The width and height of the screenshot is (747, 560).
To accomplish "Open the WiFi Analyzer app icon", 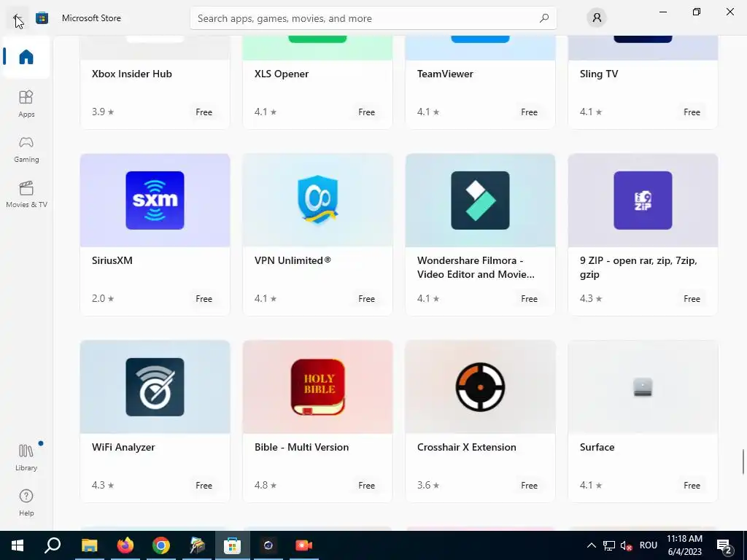I will (x=155, y=387).
